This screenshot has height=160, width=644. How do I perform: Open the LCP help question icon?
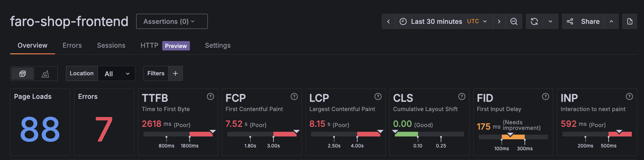click(378, 97)
